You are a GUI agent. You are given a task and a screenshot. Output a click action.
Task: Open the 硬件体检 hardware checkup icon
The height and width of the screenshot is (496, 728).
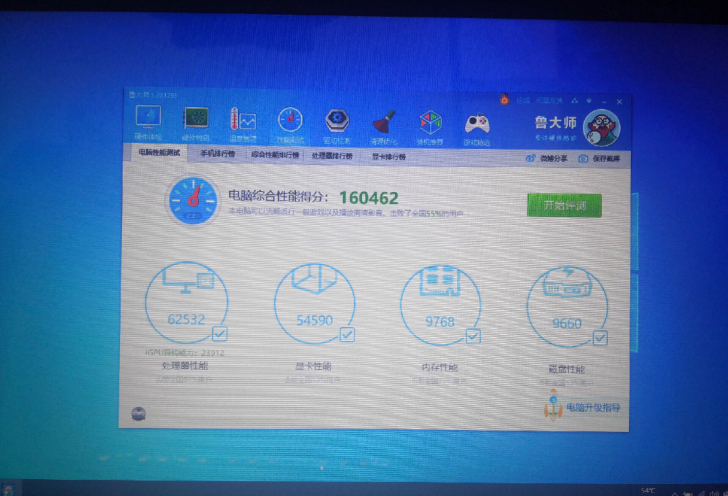point(148,123)
